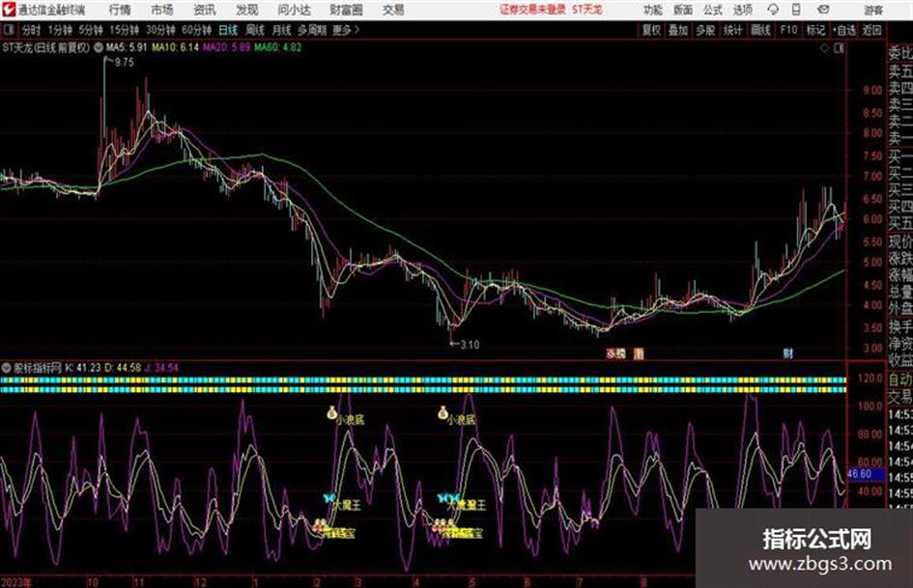Select the 5分钟 timeframe
Screen dimensions: 913x588
click(x=91, y=30)
